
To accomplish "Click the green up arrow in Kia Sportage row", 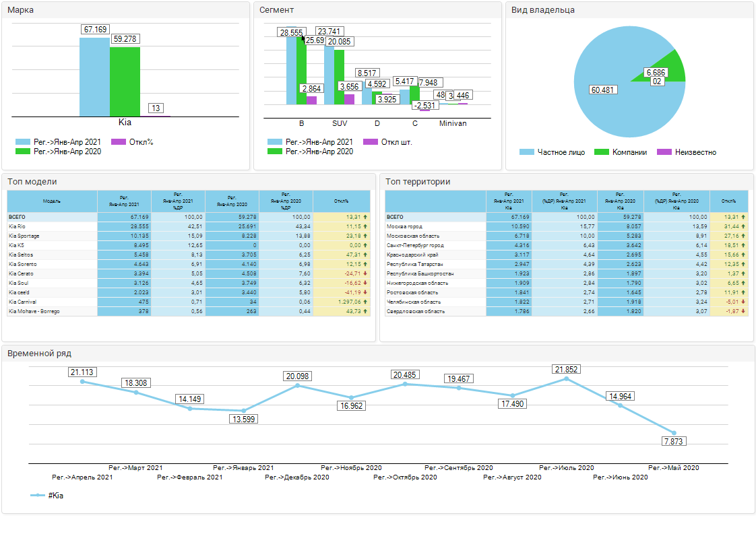I will point(365,236).
